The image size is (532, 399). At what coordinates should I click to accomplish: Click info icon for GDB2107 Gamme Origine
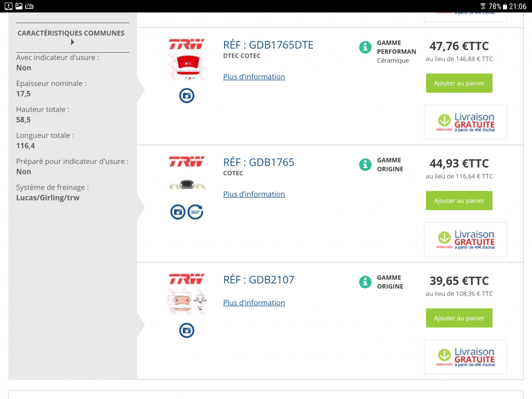click(x=365, y=282)
